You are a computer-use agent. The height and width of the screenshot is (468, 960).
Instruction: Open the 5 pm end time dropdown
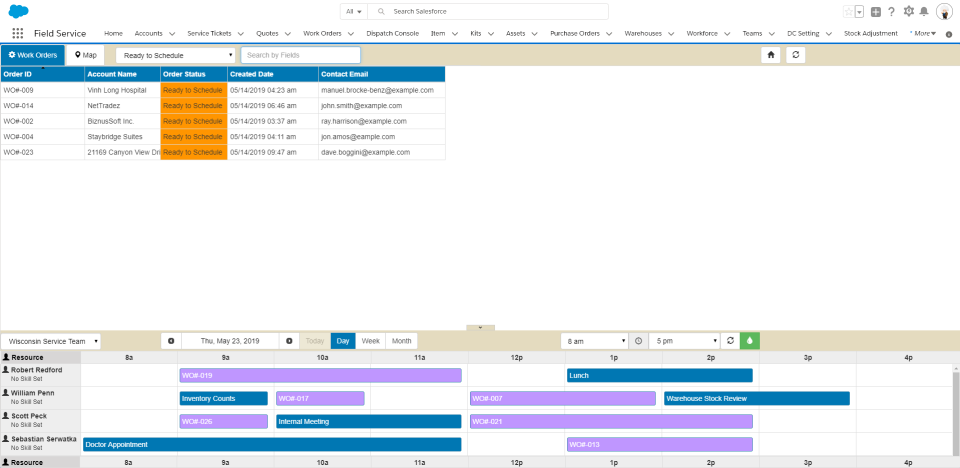click(x=684, y=341)
